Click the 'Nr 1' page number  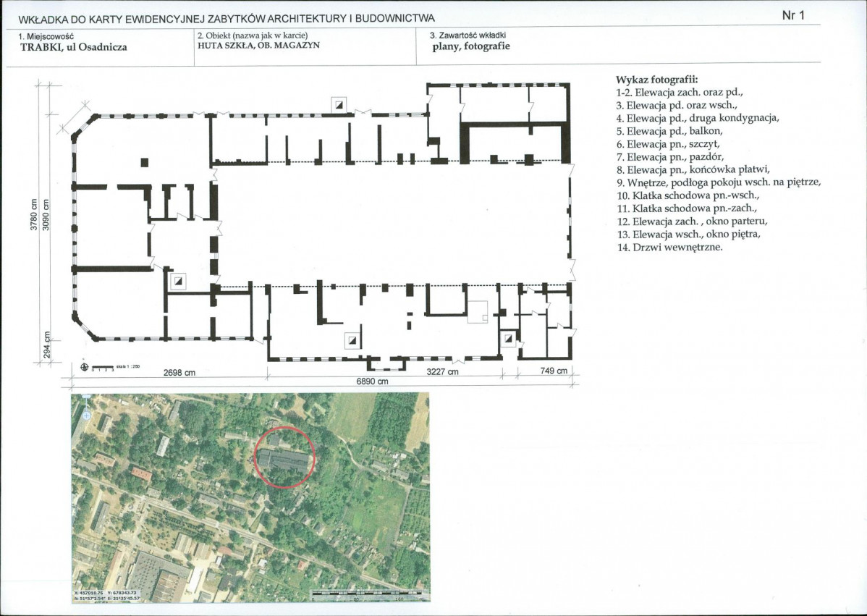[793, 15]
